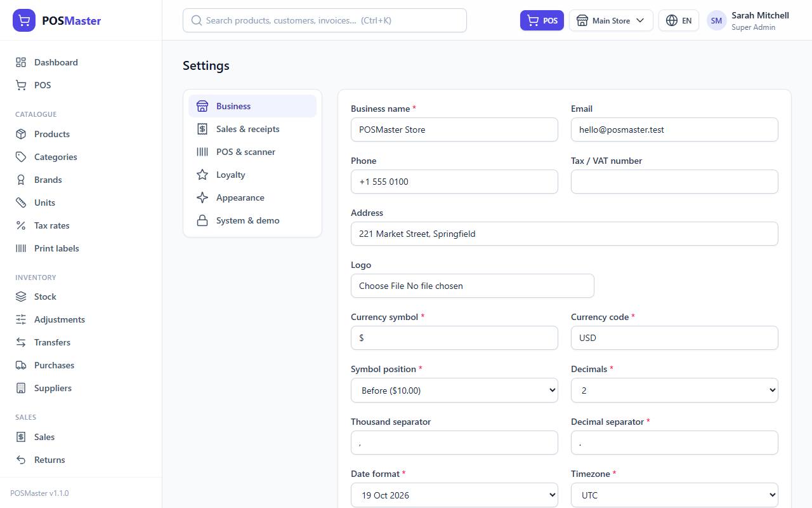Click the Print labels barcode icon
The image size is (812, 508).
[x=21, y=248]
